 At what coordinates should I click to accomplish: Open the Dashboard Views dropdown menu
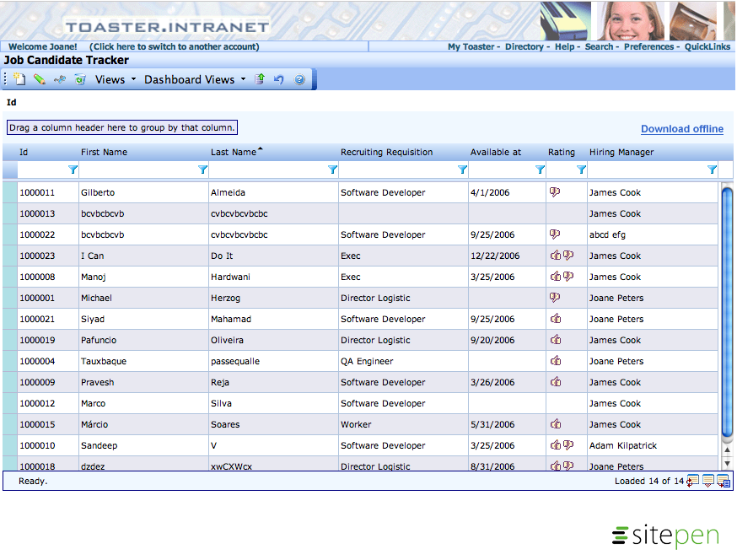pos(195,79)
